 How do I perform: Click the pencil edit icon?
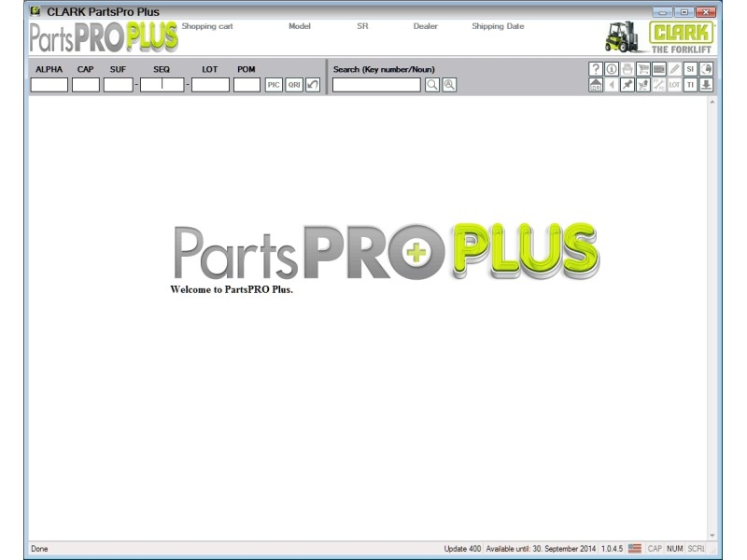[x=674, y=69]
